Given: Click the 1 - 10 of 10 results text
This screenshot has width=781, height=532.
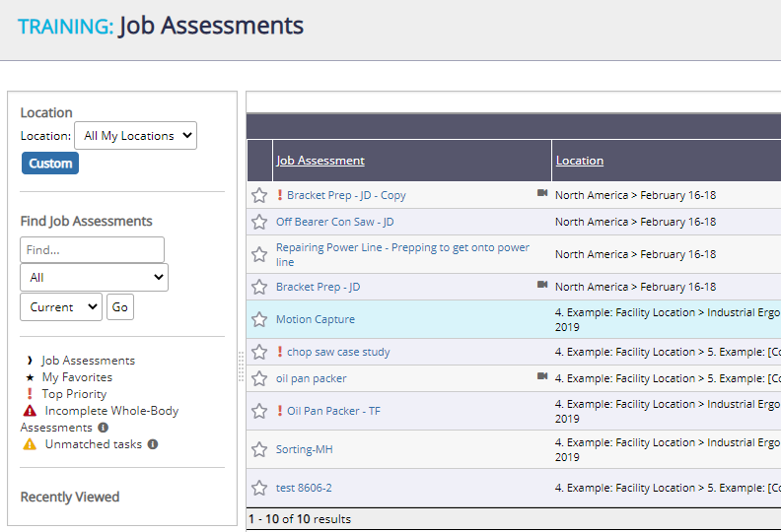Looking at the screenshot, I should tap(300, 519).
